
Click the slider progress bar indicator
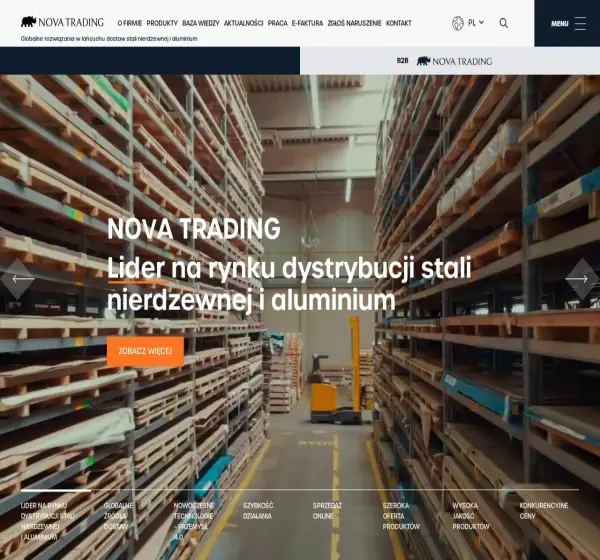click(x=56, y=490)
